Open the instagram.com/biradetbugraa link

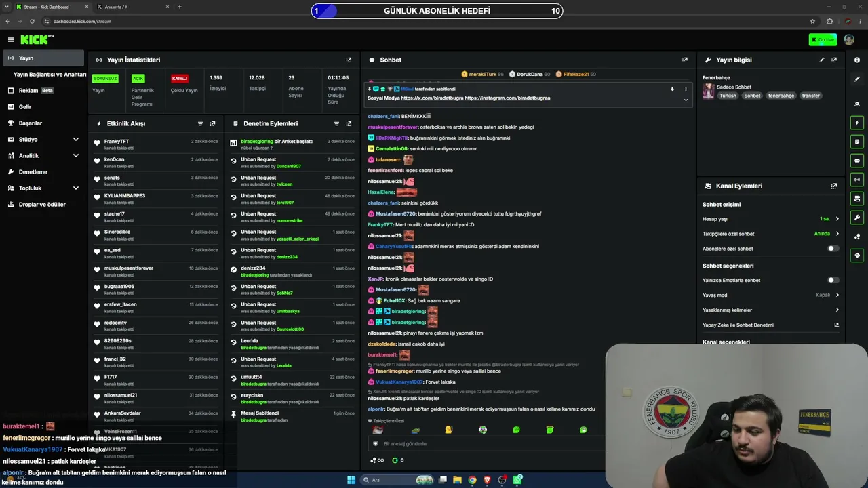coord(507,98)
